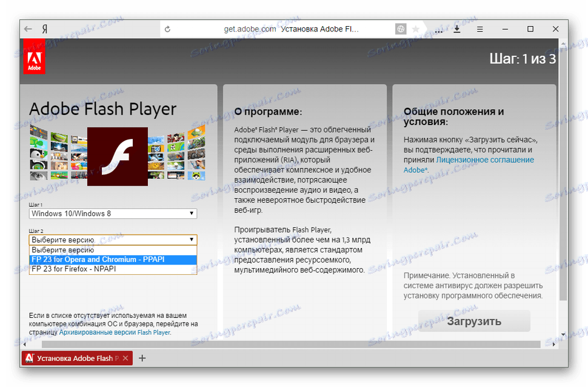
Task: Click horizontal scrollbar thumb
Action: click(x=291, y=344)
